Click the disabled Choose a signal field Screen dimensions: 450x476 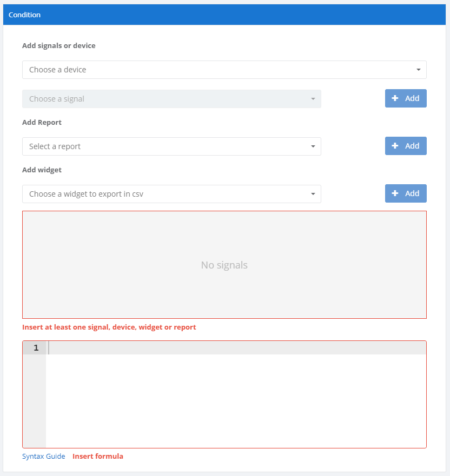click(162, 99)
